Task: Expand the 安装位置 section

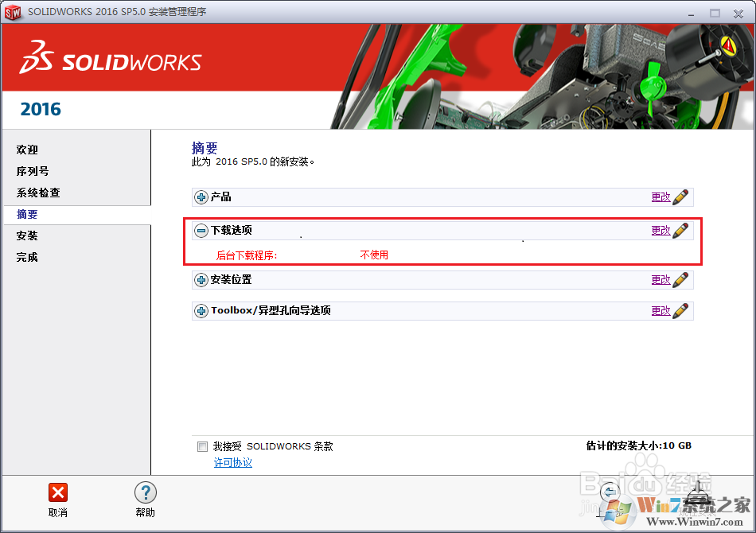Action: pyautogui.click(x=201, y=279)
